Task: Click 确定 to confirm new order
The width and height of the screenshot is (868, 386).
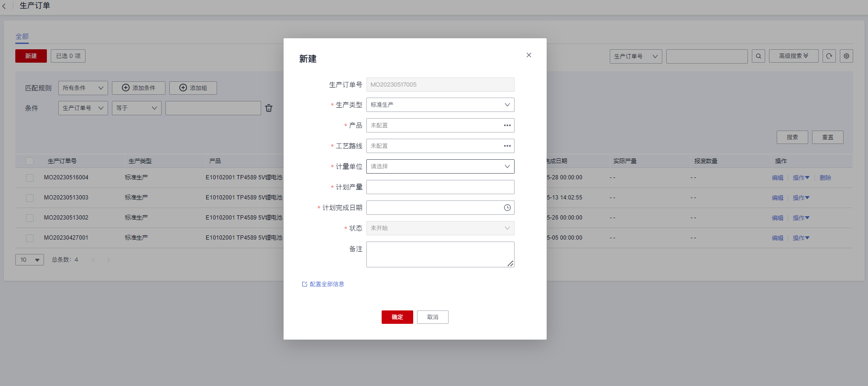Action: tap(397, 317)
